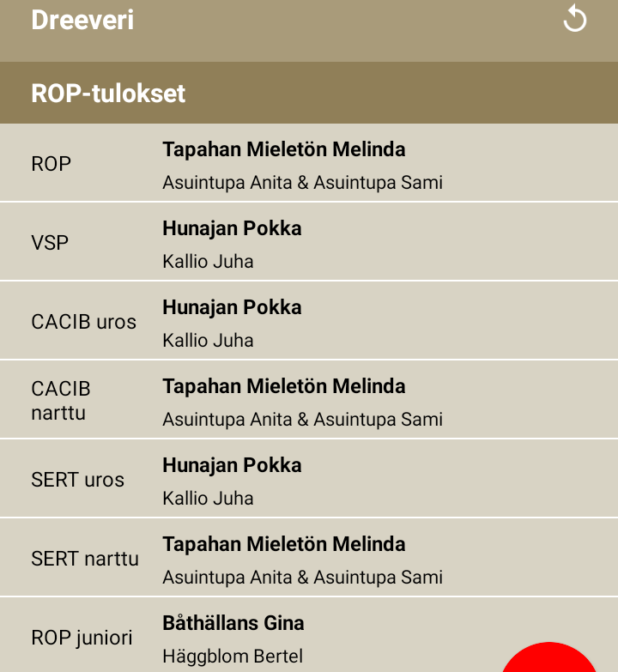
Task: Tap the VSP label
Action: (50, 243)
